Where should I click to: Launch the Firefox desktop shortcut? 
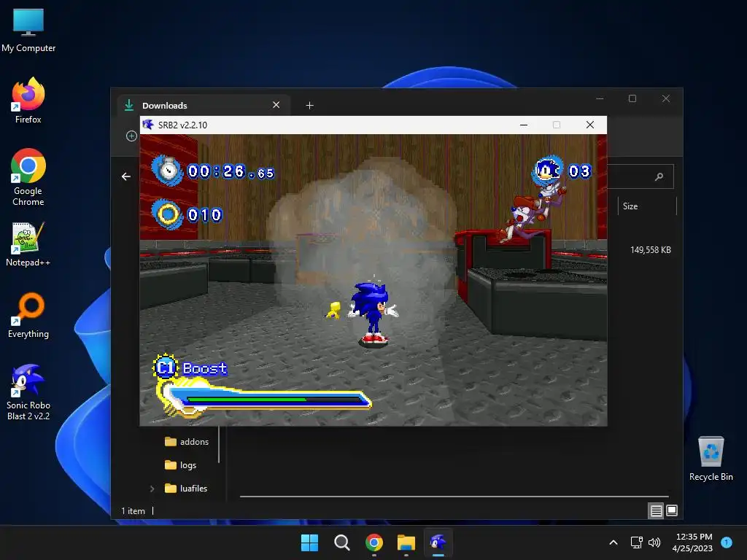28,101
